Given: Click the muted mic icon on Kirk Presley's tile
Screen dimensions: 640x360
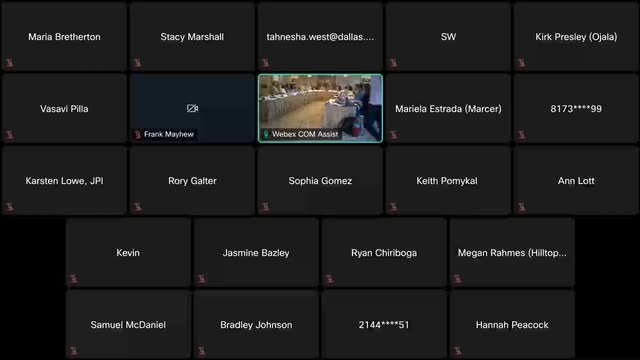Looking at the screenshot, I should point(521,63).
